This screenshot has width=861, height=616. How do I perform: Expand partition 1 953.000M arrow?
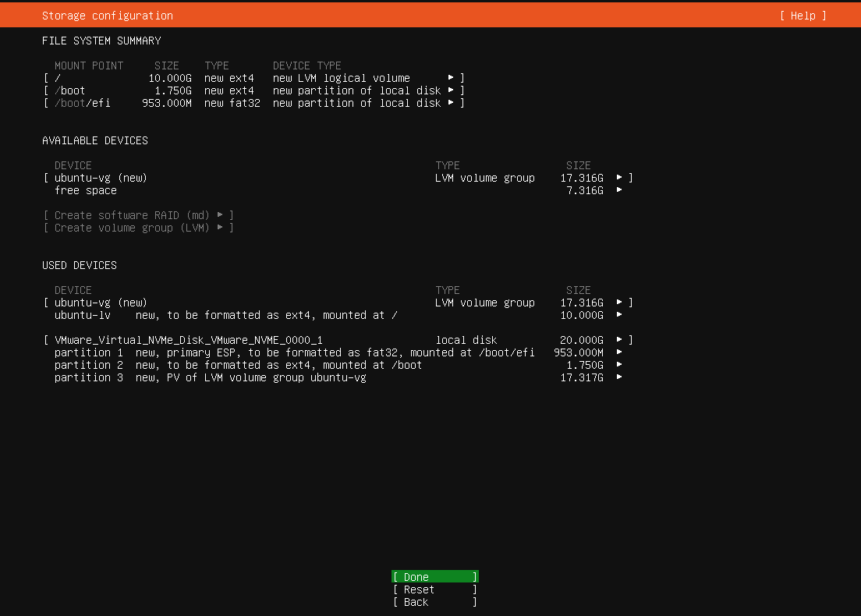pyautogui.click(x=619, y=352)
